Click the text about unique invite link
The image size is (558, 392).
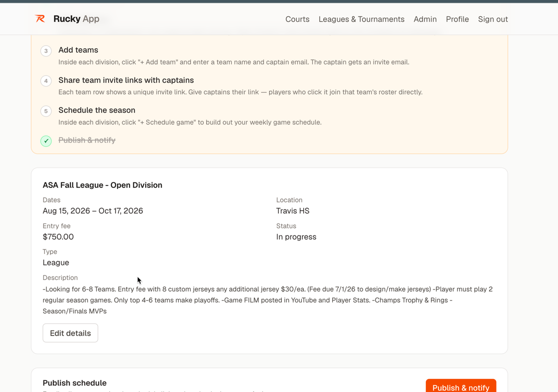coord(241,92)
